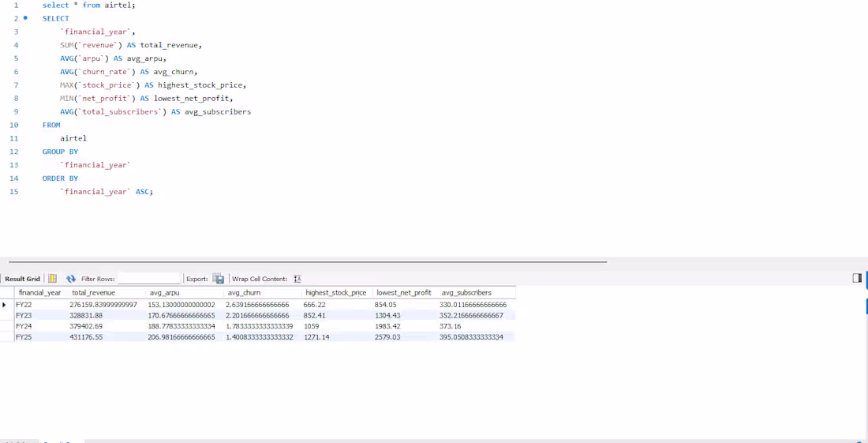Viewport: 868px width, 443px height.
Task: Select the cell 854.05
Action: 406,305
